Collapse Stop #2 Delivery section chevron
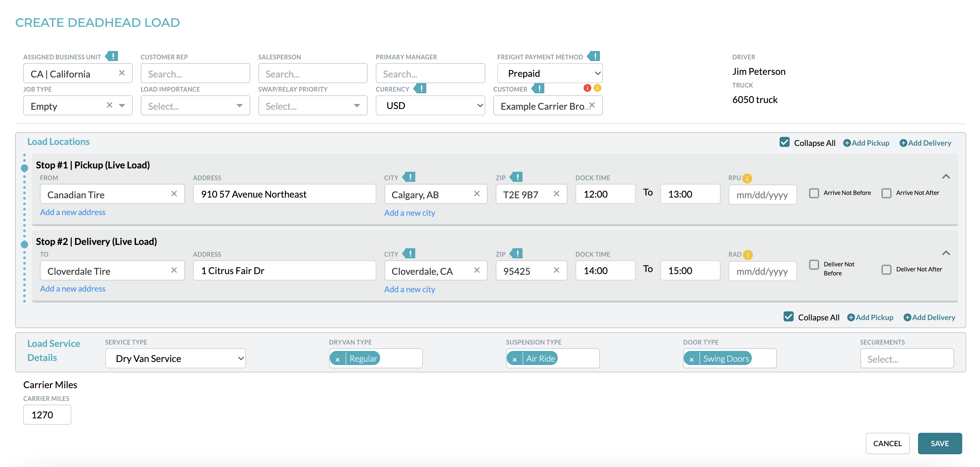The image size is (980, 467). point(946,253)
